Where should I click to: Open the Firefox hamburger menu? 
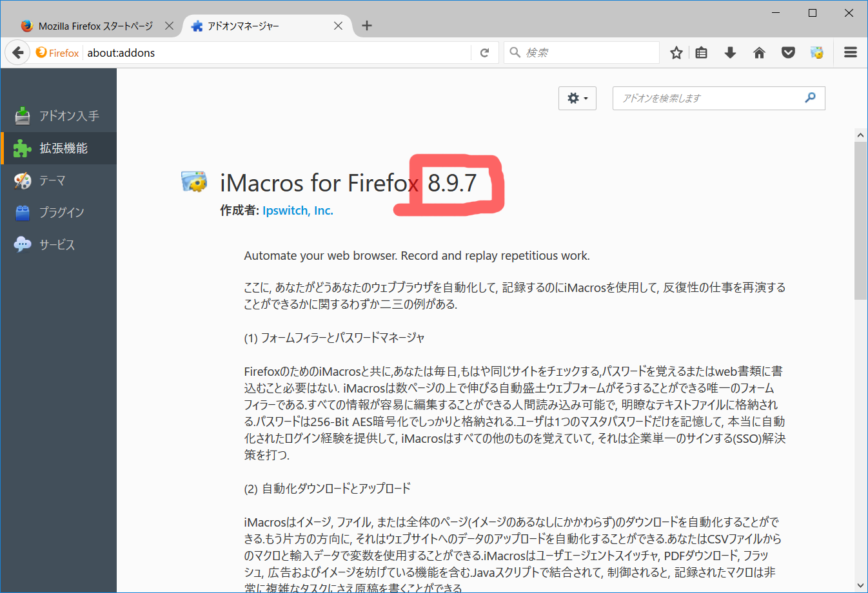[851, 53]
